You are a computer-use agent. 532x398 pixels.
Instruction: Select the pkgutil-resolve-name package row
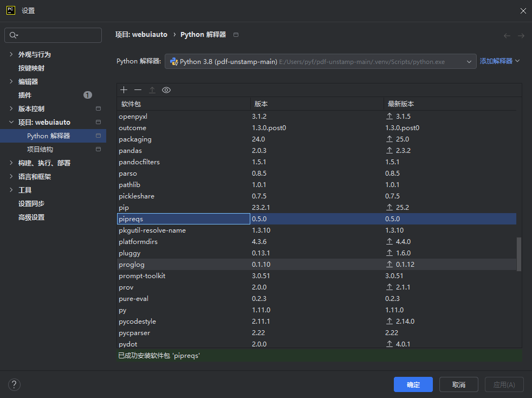pyautogui.click(x=316, y=230)
